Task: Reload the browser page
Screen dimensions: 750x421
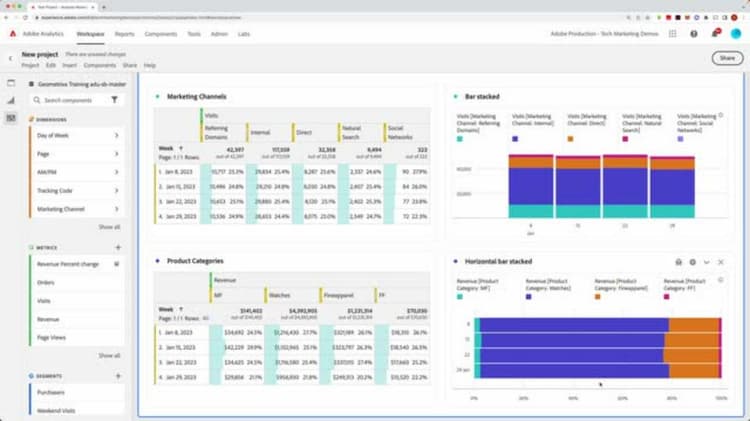Action: pyautogui.click(x=25, y=18)
